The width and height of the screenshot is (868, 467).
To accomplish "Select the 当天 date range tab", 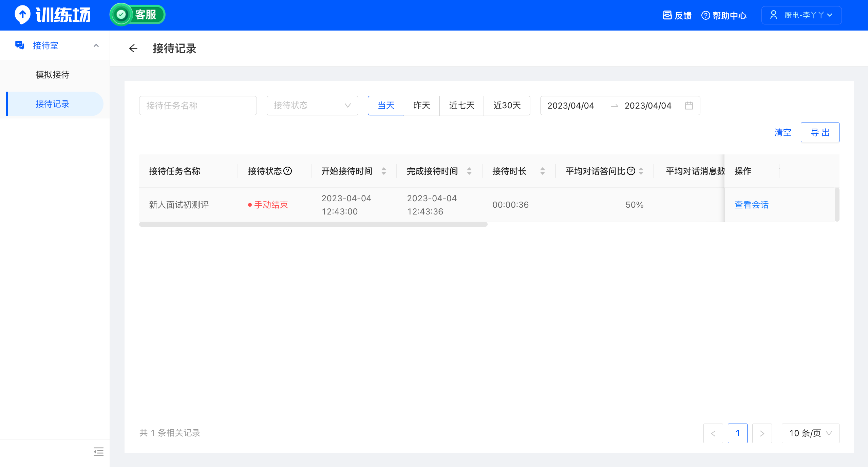I will [x=386, y=106].
